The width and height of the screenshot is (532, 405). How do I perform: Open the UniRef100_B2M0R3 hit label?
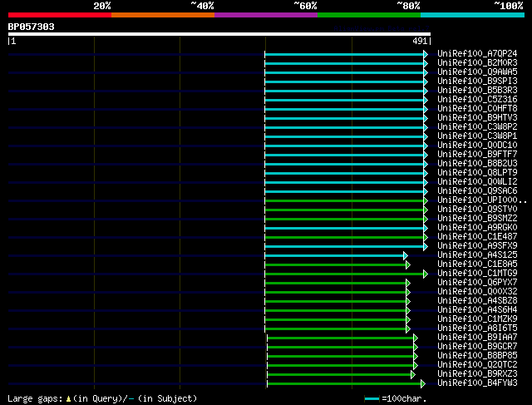(477, 63)
